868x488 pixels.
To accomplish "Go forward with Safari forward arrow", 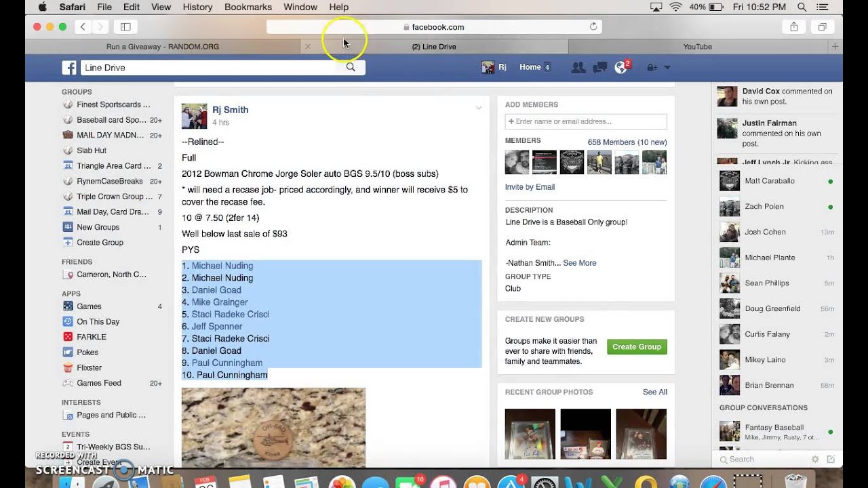I will coord(100,27).
